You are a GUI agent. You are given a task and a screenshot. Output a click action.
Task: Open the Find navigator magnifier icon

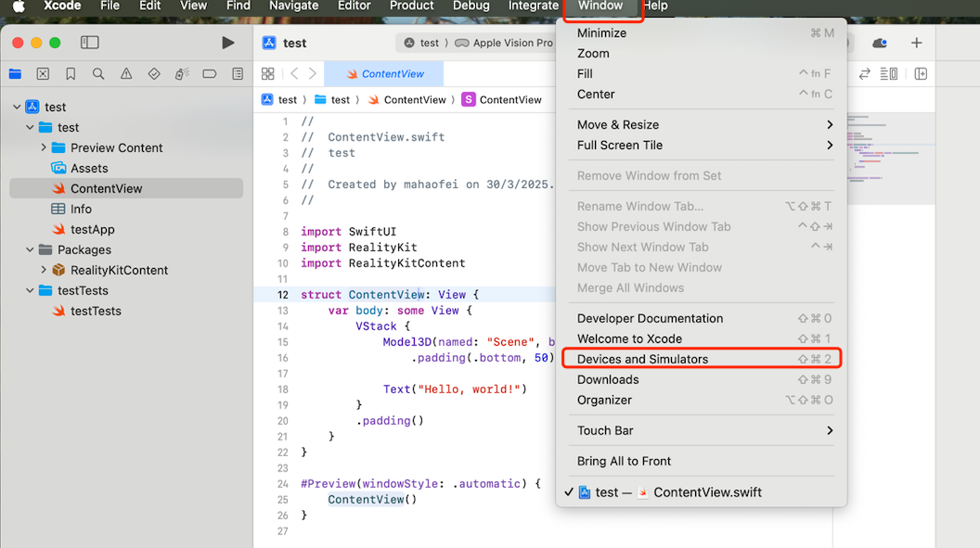(x=98, y=73)
